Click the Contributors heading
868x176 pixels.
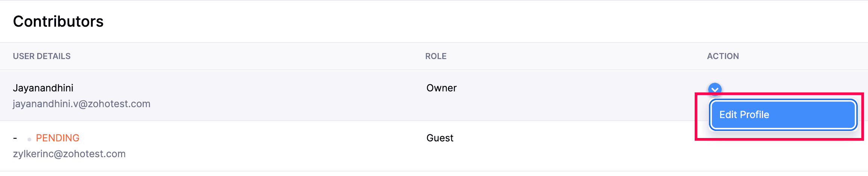tap(58, 21)
